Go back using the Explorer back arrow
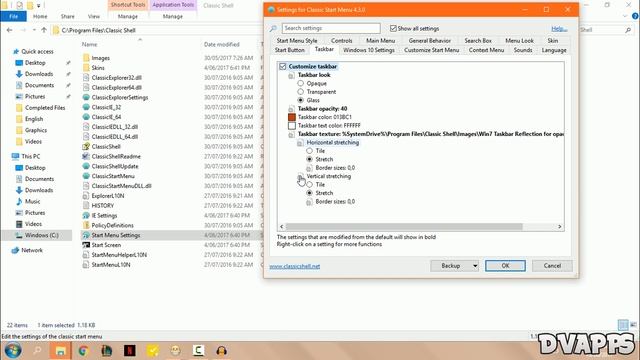The image size is (640, 360). pos(9,30)
